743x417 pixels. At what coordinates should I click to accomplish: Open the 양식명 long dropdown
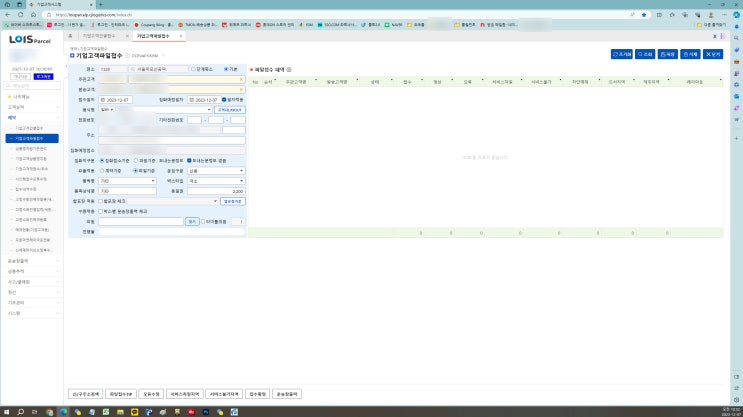point(164,109)
